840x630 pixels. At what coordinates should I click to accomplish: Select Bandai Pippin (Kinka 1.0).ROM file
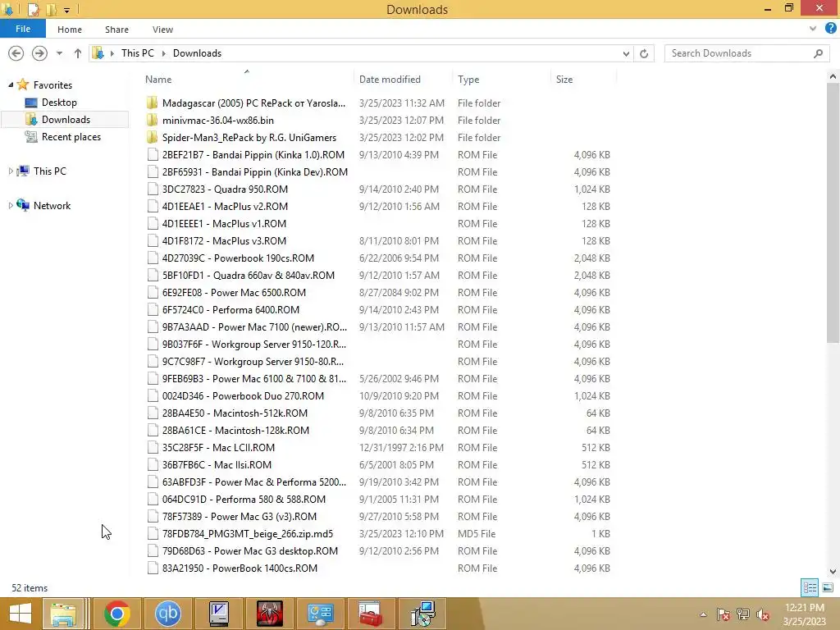coord(253,155)
